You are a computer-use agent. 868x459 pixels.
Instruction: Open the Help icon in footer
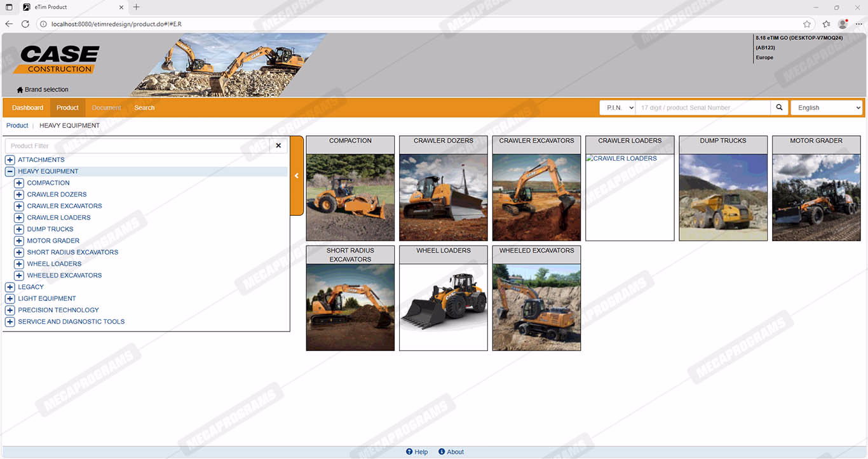point(410,452)
